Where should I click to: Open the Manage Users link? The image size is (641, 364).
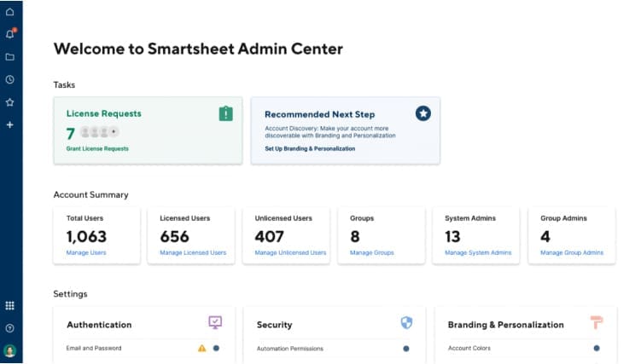86,253
